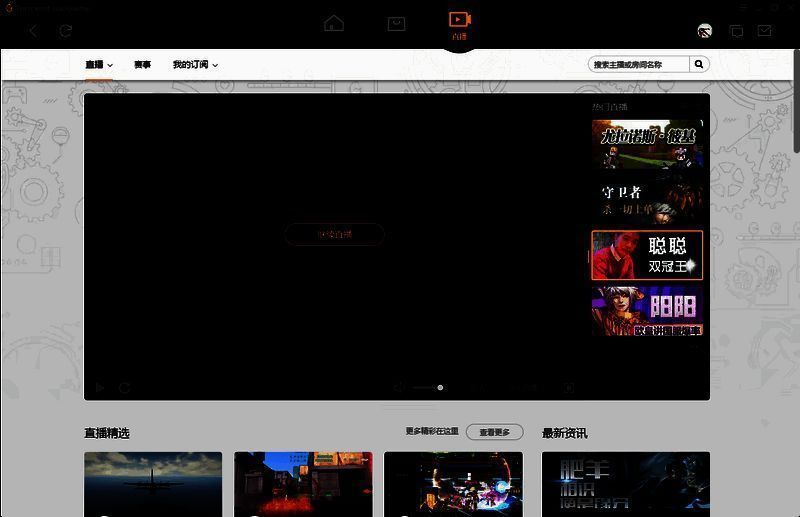Open the Home tab icon
The image size is (800, 517).
pos(333,23)
